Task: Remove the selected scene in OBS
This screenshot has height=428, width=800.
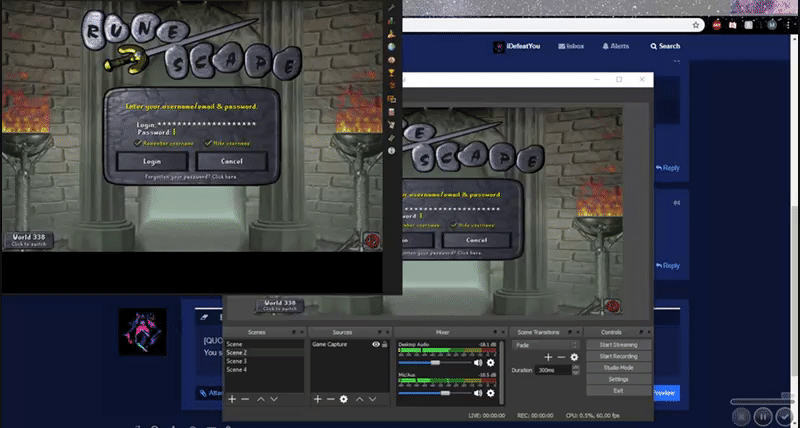Action: coord(245,399)
